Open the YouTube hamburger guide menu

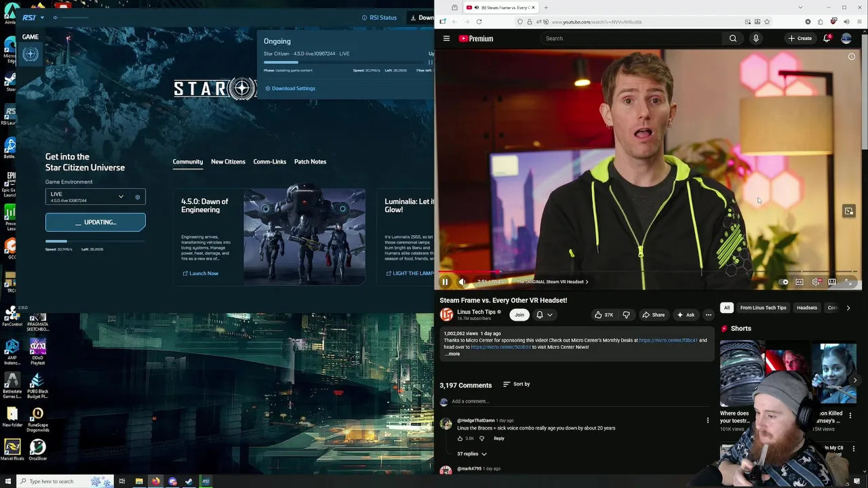pos(446,39)
